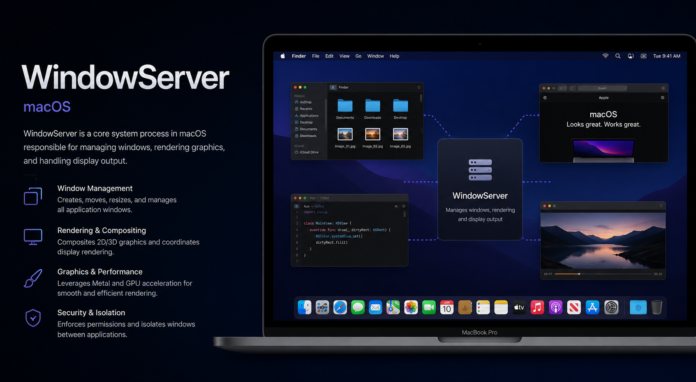The height and width of the screenshot is (382, 696).
Task: Open the Mail app in the Dock
Action: coord(376,307)
